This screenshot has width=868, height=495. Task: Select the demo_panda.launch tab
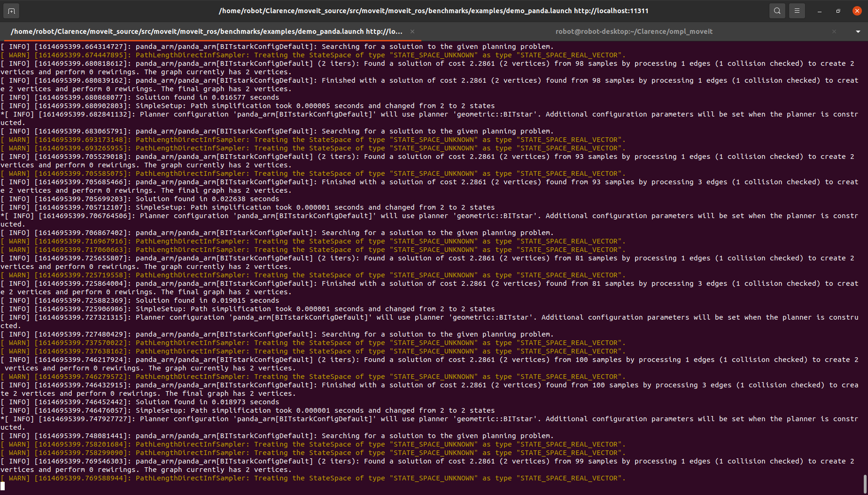pos(206,31)
